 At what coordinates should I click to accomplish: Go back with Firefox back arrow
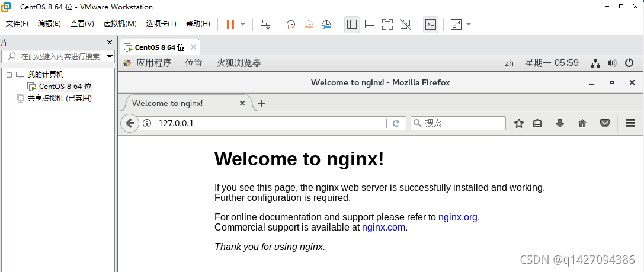130,123
